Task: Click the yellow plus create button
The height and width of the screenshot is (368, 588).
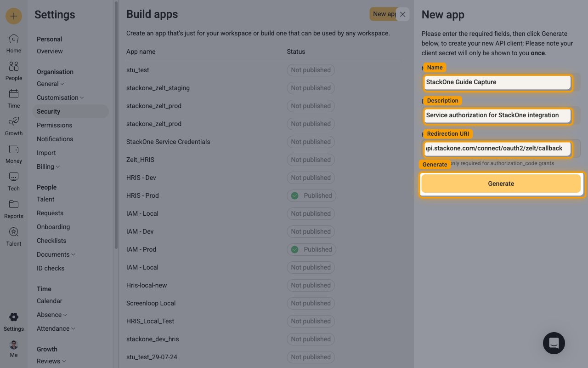Action: pos(14,16)
